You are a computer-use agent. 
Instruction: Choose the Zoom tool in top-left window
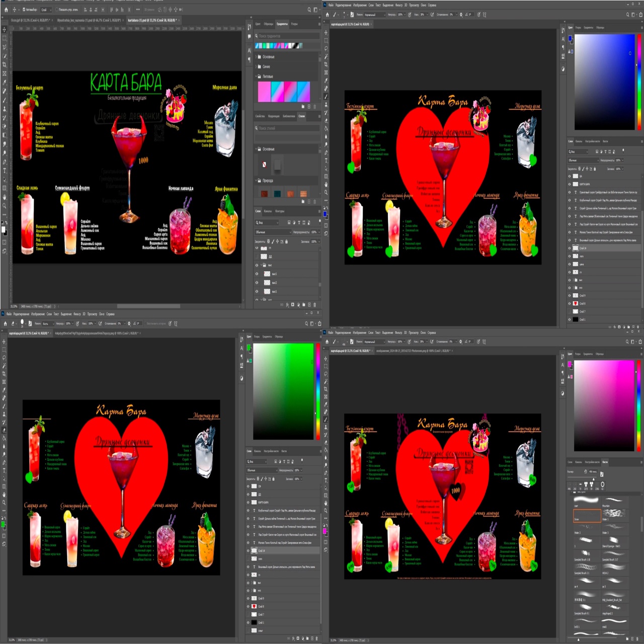pos(5,206)
